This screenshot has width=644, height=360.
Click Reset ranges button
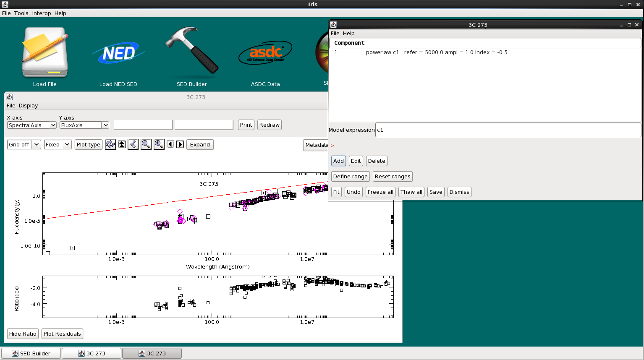tap(393, 176)
